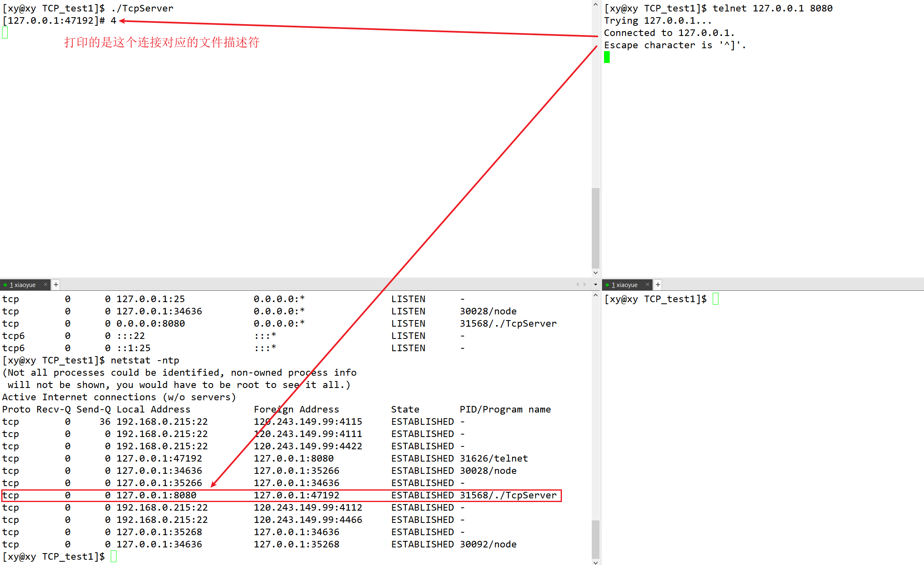Click the left pane's new tab plus button
The height and width of the screenshot is (565, 924).
coord(56,285)
